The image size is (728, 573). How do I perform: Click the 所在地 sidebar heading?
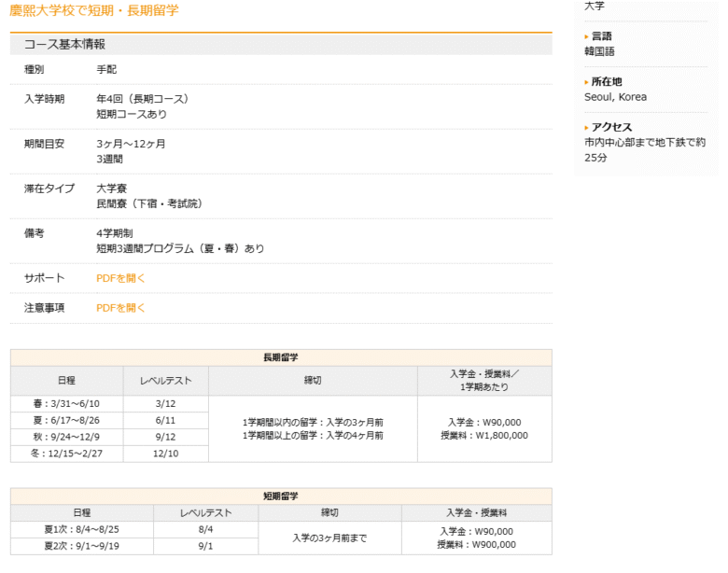607,82
